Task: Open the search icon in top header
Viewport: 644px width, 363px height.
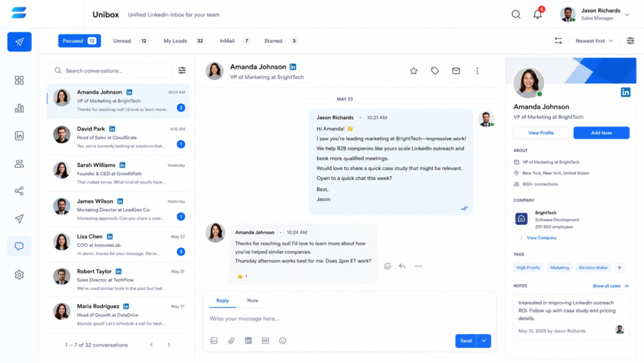Action: pyautogui.click(x=516, y=14)
